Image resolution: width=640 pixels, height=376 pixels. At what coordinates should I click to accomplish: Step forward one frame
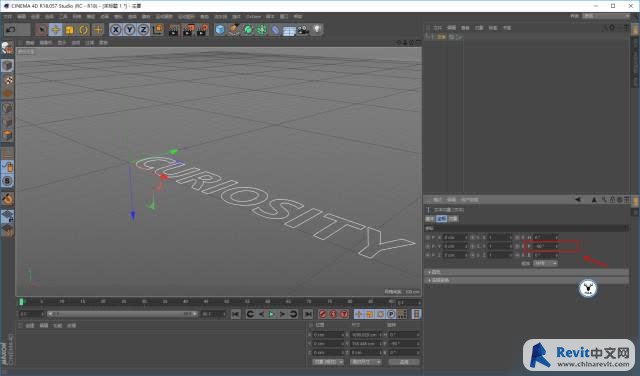tap(282, 314)
